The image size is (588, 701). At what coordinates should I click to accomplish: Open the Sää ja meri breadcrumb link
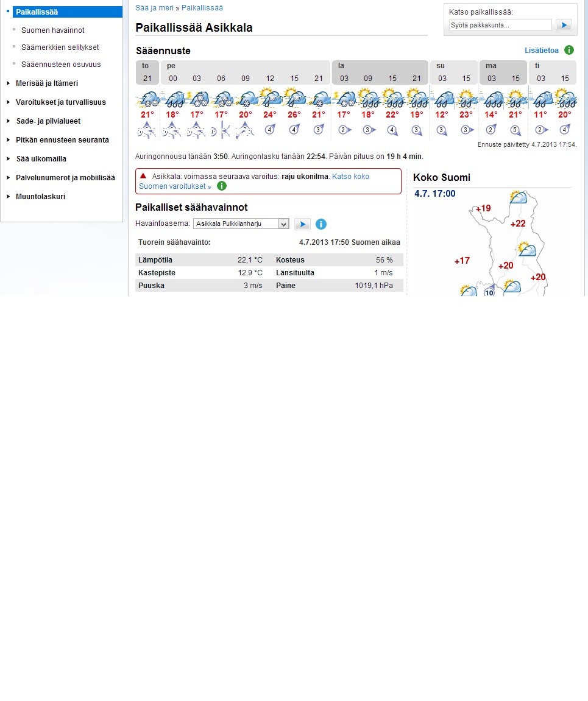(x=154, y=8)
